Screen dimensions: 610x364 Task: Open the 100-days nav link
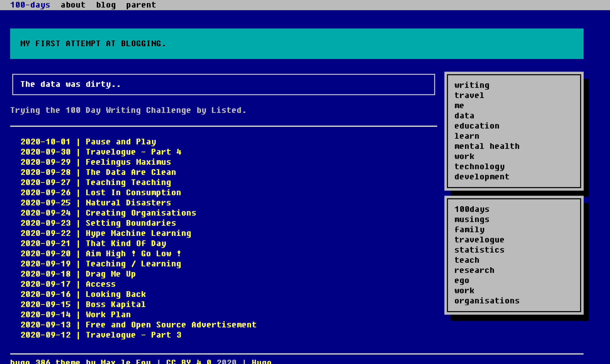(30, 5)
